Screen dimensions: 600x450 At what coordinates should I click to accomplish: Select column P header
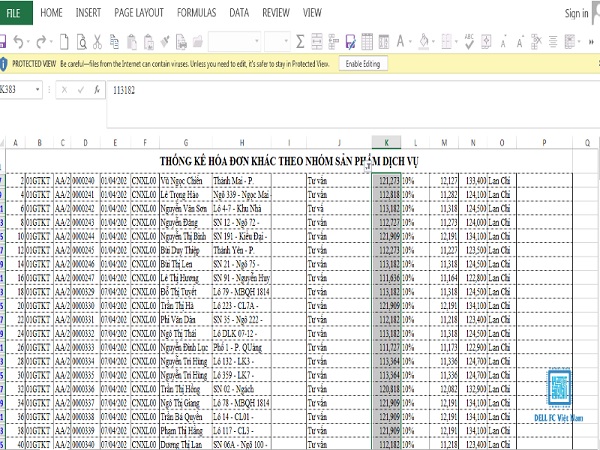point(544,142)
